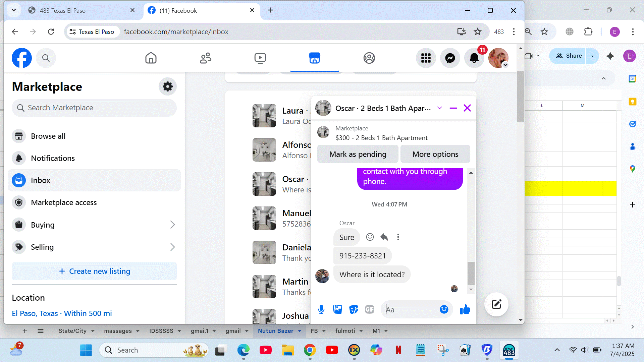Screen dimensions: 644x362
Task: Expand the Buying section chevron
Action: 172,225
